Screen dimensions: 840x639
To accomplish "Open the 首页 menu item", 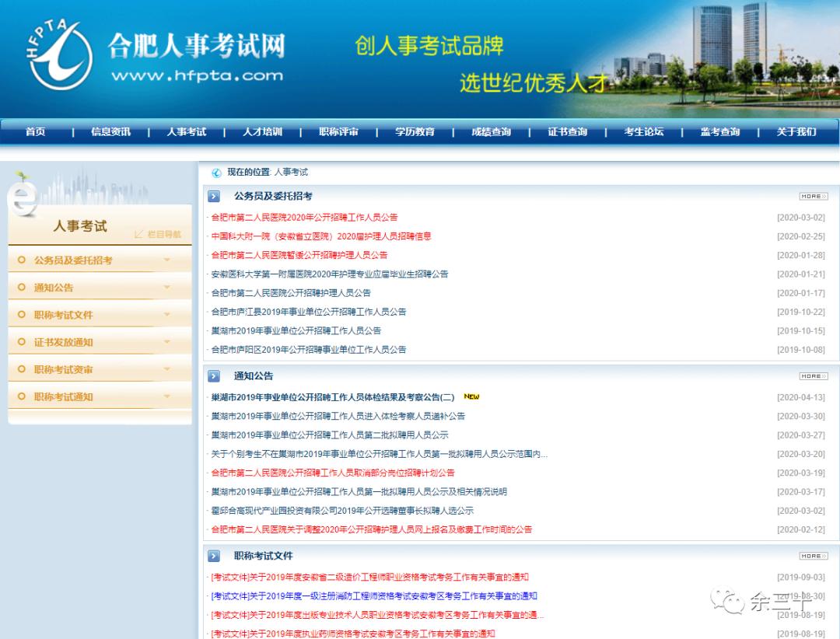I will point(34,132).
